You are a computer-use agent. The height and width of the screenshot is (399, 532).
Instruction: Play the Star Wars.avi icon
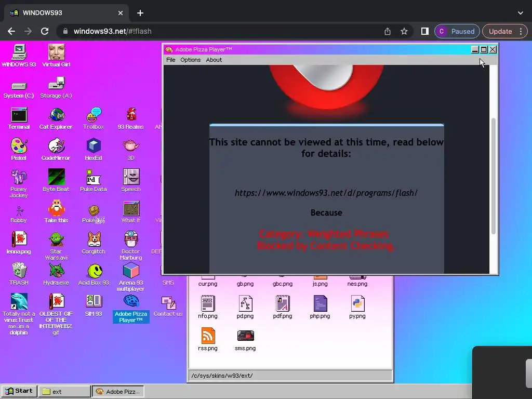[x=56, y=246]
